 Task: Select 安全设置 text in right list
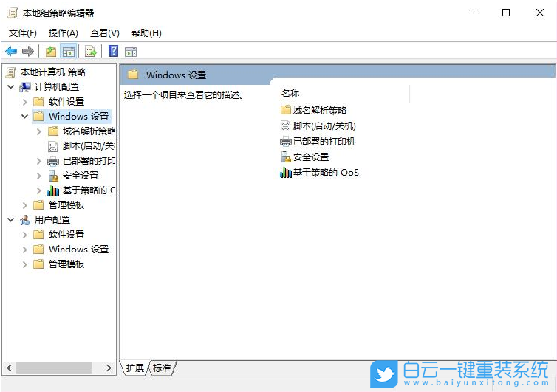point(311,157)
